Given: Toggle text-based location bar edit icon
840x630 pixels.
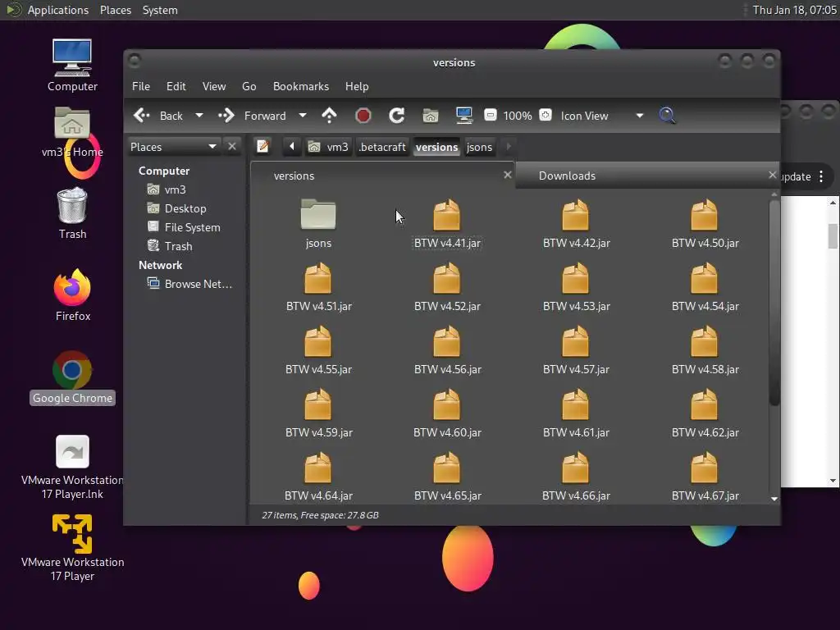Looking at the screenshot, I should (x=262, y=147).
